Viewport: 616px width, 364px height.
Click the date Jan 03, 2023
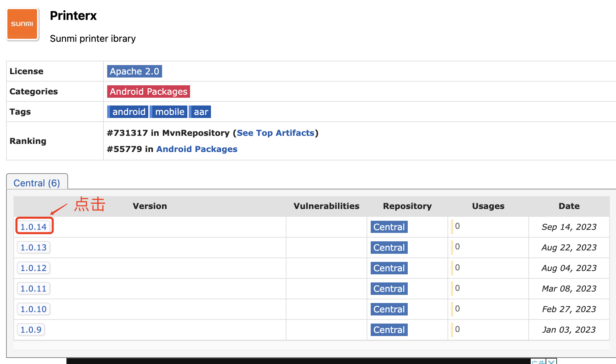(x=569, y=330)
